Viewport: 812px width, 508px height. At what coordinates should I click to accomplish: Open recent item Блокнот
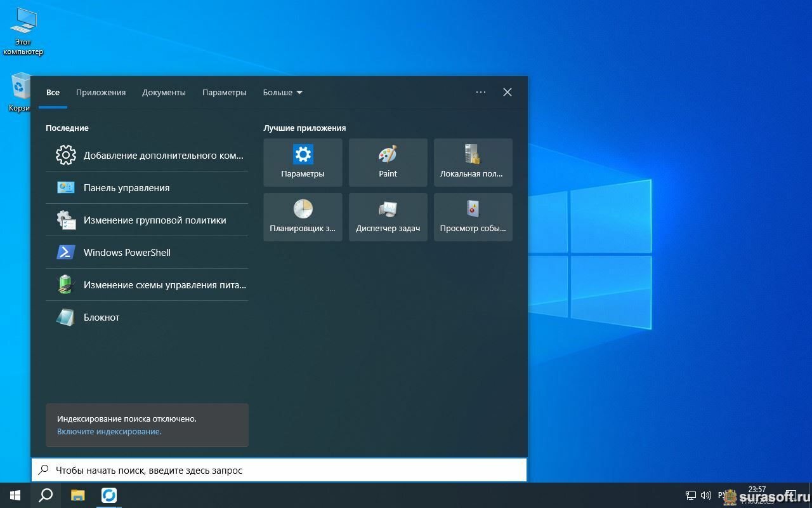tap(147, 317)
